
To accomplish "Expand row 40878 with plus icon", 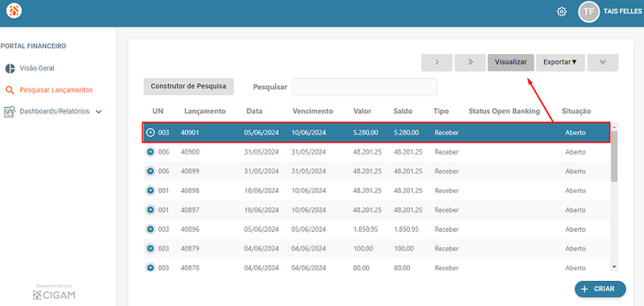I will [x=150, y=268].
